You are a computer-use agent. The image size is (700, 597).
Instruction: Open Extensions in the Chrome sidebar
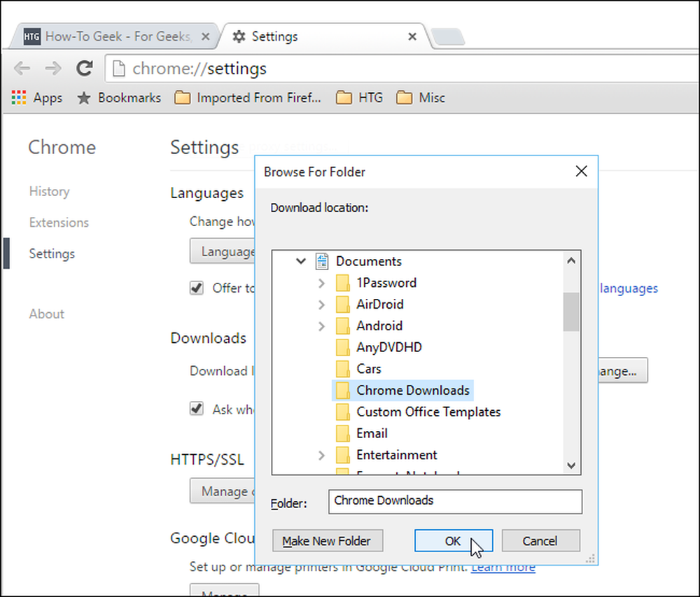(59, 222)
